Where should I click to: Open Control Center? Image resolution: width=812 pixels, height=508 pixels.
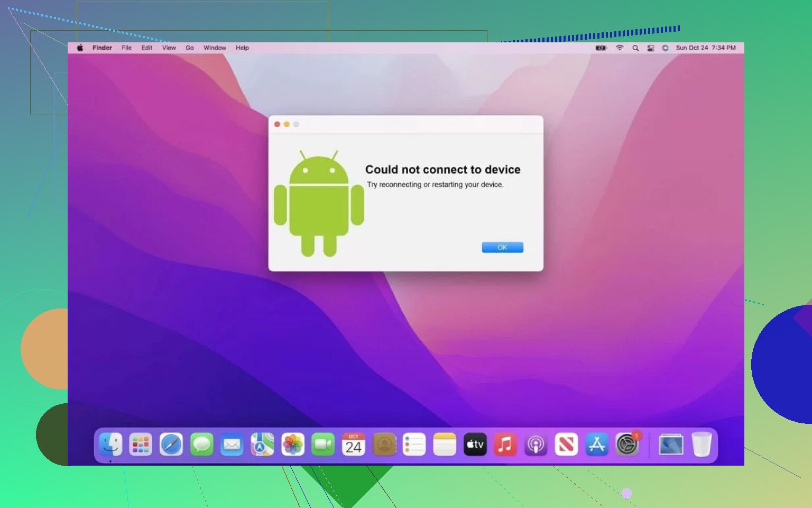(x=651, y=48)
